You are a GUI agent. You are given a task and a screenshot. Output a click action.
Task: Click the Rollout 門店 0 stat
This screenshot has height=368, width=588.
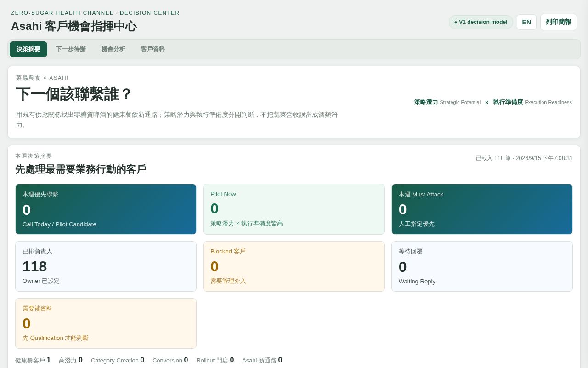[215, 360]
